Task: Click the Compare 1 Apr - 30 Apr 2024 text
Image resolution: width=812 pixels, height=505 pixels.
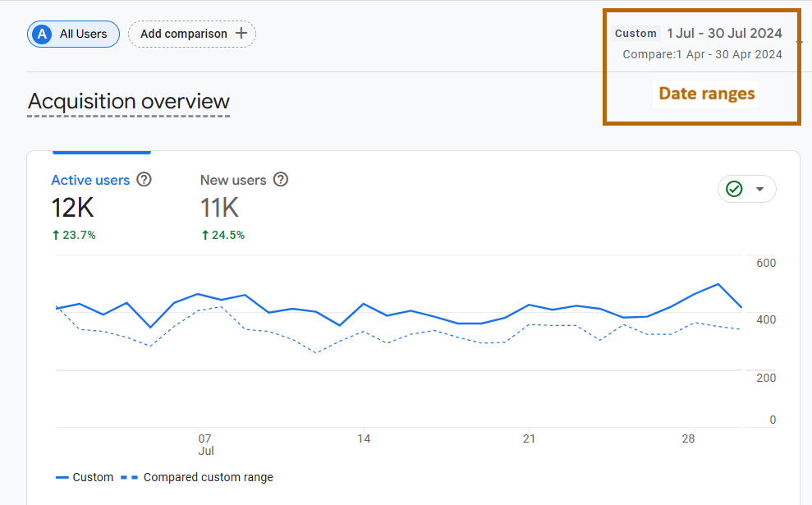Action: (702, 54)
